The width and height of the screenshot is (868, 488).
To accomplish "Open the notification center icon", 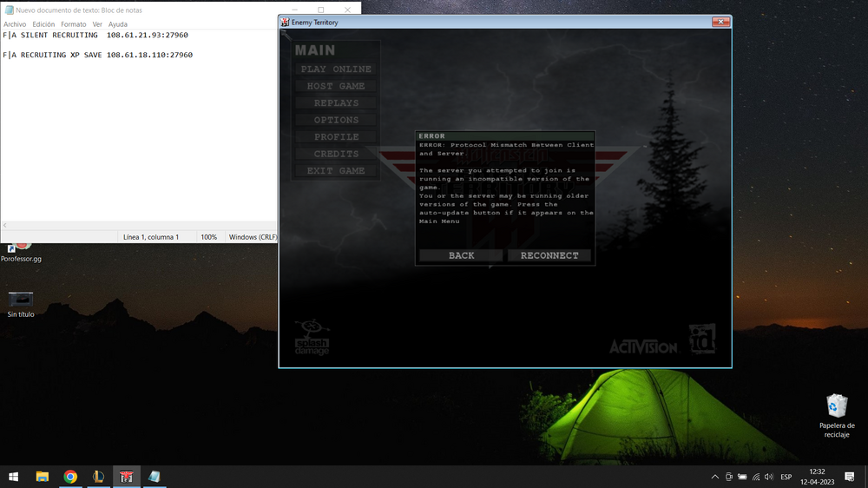I will coord(850,477).
